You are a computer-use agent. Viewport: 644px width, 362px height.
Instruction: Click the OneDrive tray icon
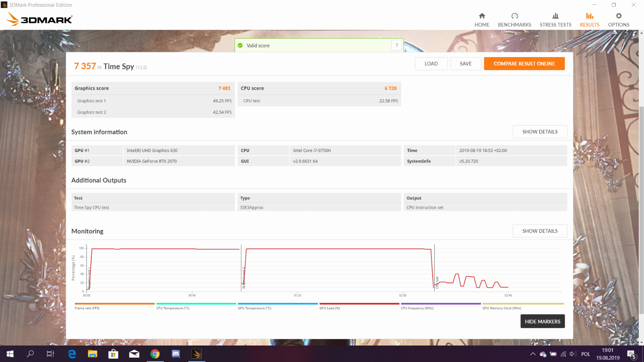click(543, 354)
